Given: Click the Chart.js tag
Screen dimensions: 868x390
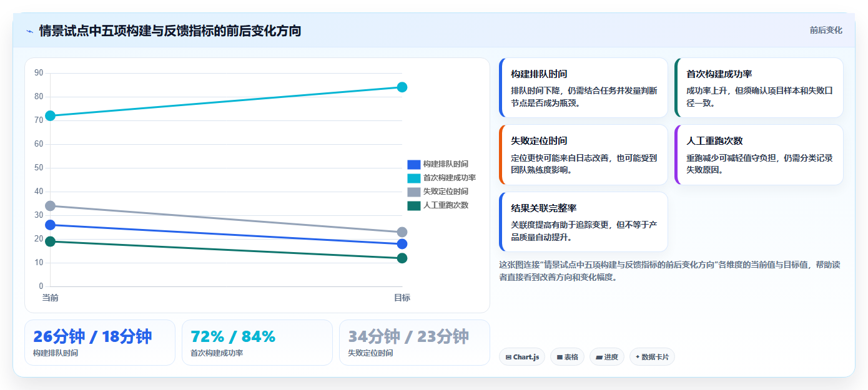Looking at the screenshot, I should tap(522, 357).
